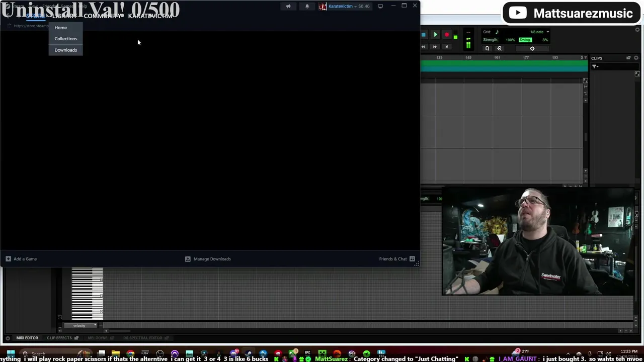This screenshot has width=644, height=362.
Task: Toggle the Swing option
Action: point(525,40)
